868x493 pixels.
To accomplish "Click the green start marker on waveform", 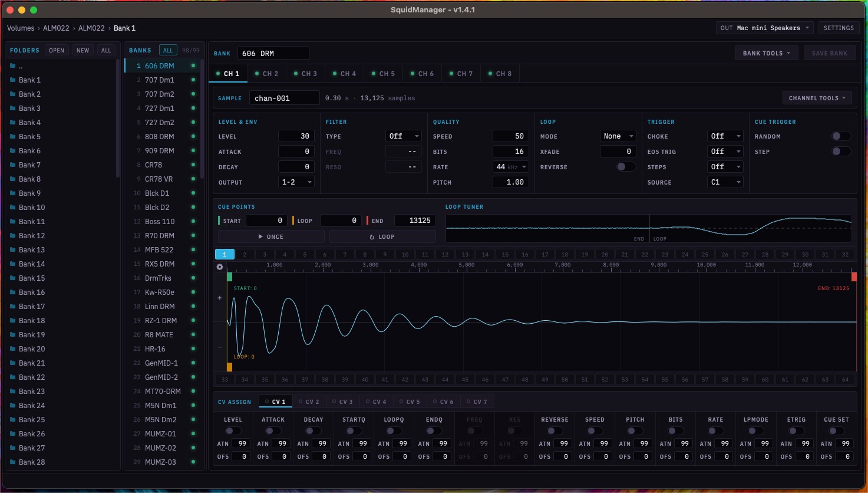I will 230,277.
